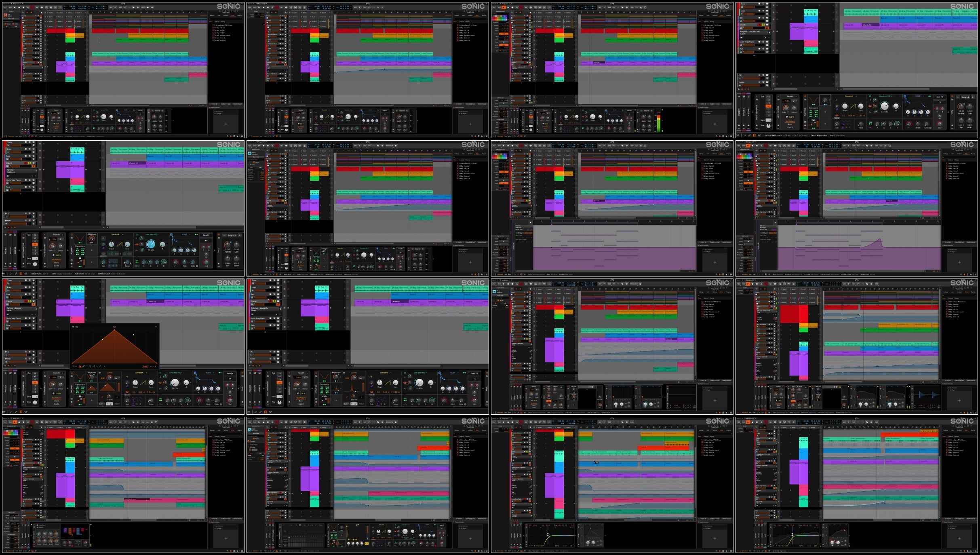
Task: Select 'No Pattern' in Note Repeats, curve popup frame
Action: [x=57, y=398]
